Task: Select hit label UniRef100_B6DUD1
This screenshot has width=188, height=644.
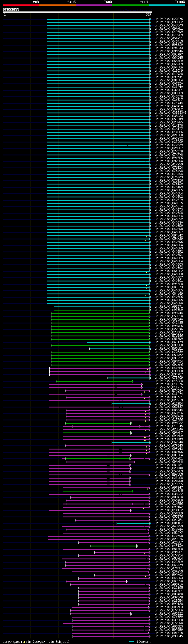Action: [x=169, y=349]
